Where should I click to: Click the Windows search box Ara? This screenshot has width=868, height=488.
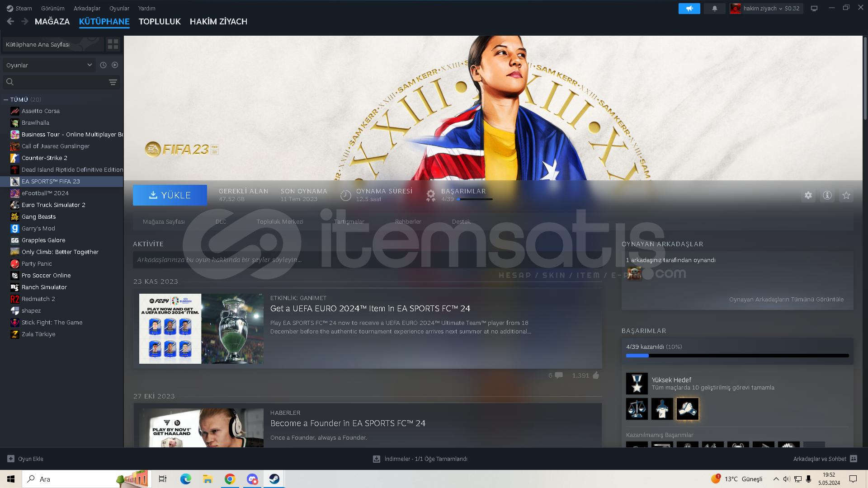click(x=86, y=479)
